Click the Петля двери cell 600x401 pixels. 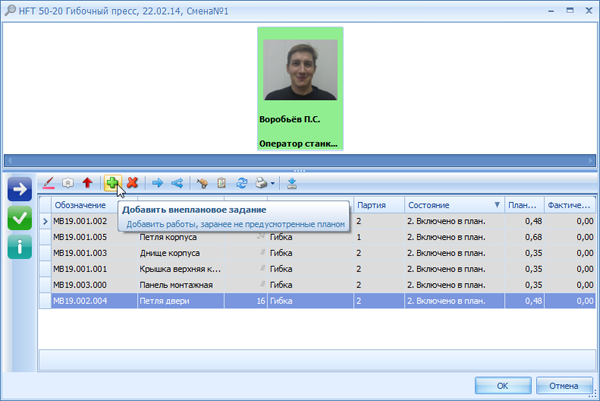tap(181, 301)
